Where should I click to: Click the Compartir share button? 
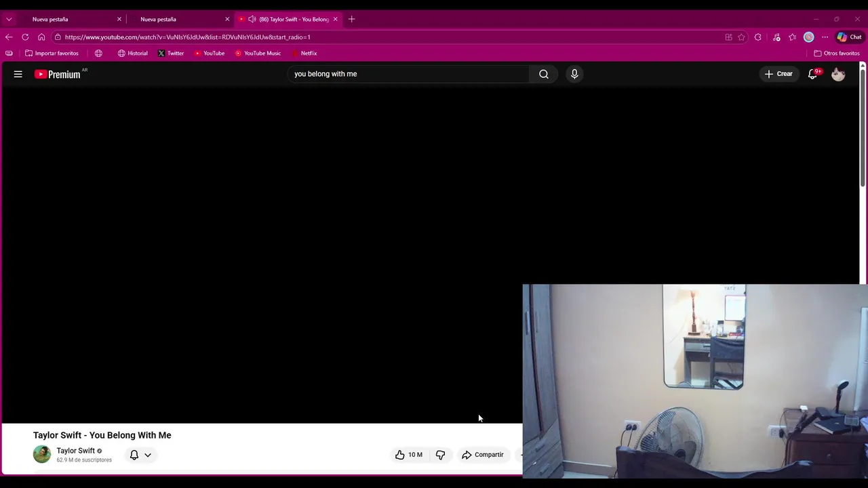[482, 455]
